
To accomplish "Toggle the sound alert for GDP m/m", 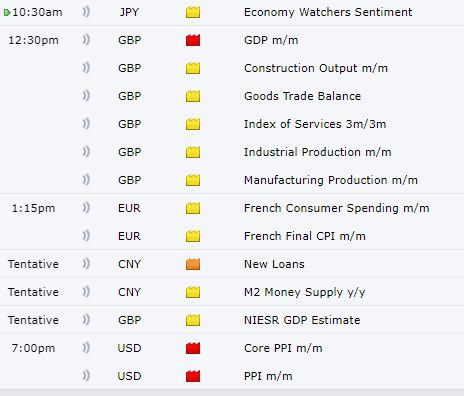I will [86, 40].
